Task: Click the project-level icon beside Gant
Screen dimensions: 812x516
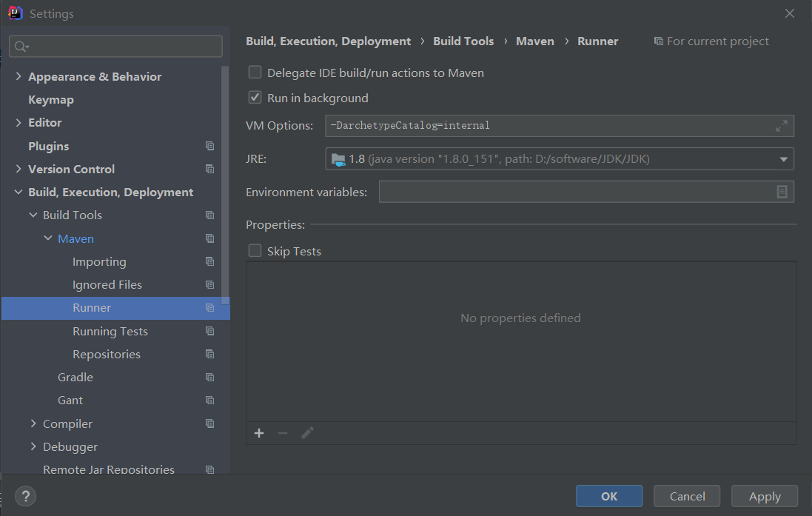Action: pyautogui.click(x=209, y=401)
